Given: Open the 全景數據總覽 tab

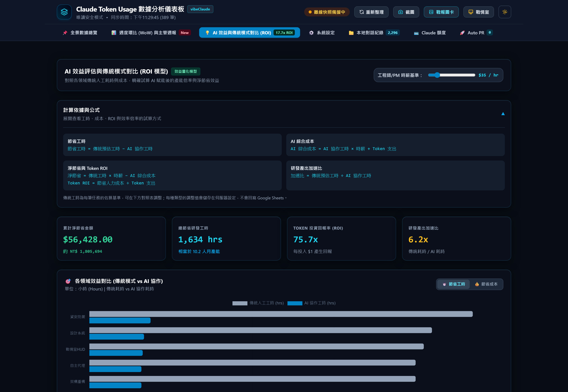Looking at the screenshot, I should coord(80,33).
